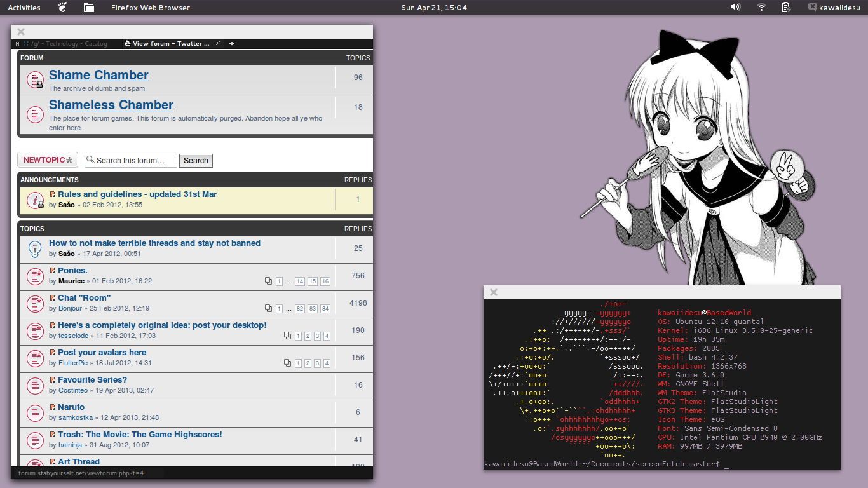The height and width of the screenshot is (488, 868).
Task: Open the Shameless Chamber forum link
Action: 111,105
